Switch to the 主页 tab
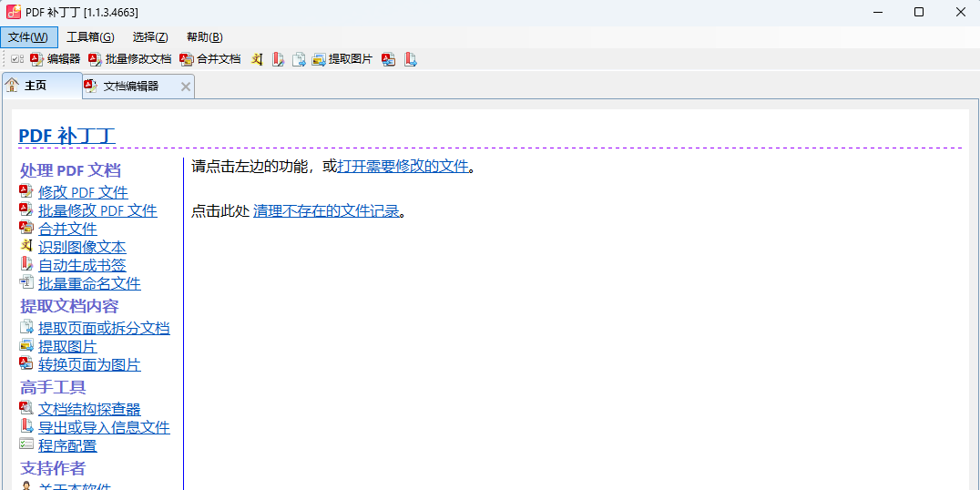This screenshot has width=980, height=490. click(x=42, y=86)
